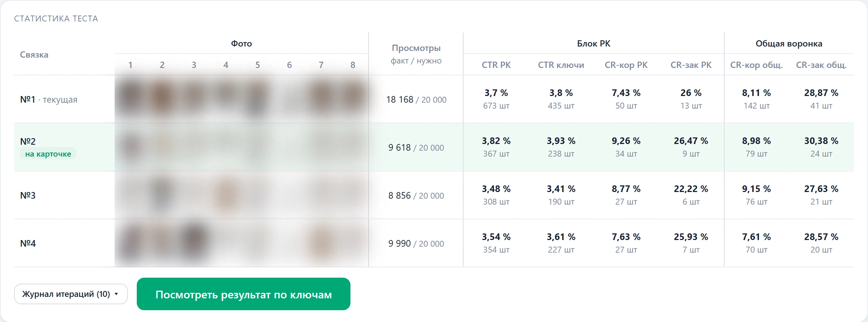Select the "Связка" column header

coord(34,55)
